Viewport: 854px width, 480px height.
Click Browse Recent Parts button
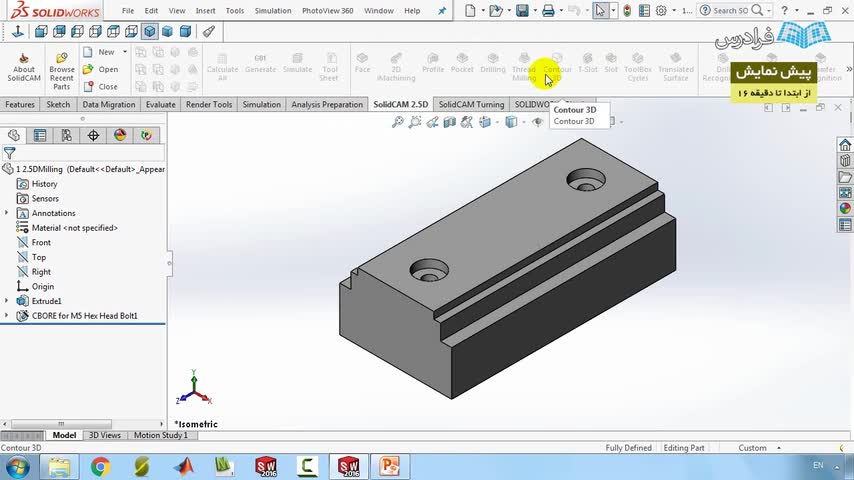click(x=62, y=70)
